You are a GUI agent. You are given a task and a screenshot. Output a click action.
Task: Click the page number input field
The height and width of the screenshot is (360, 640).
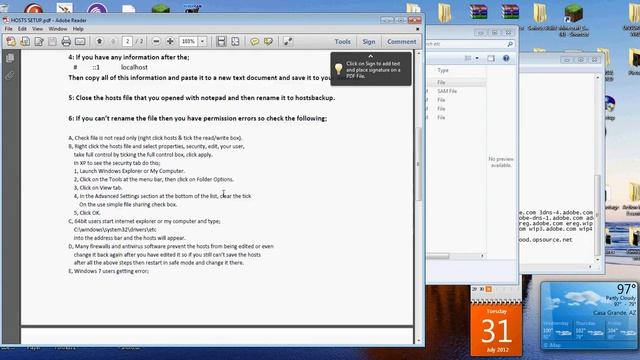click(127, 42)
